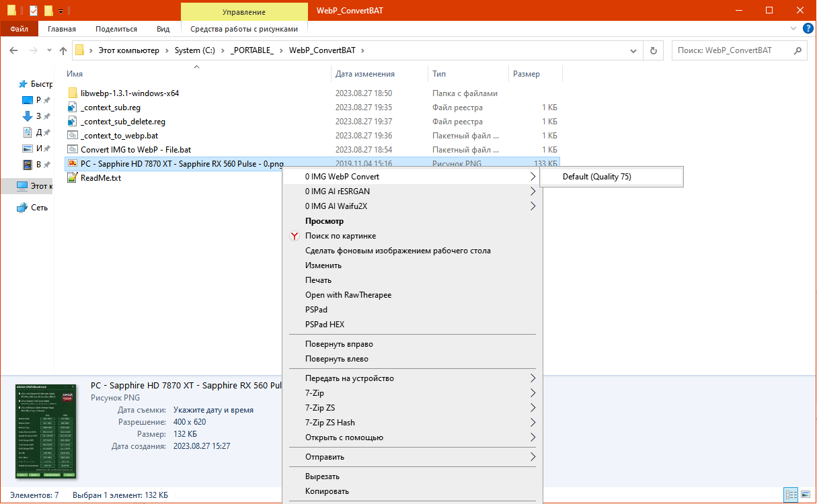Open the Средства работы с рисунками tab
The width and height of the screenshot is (817, 504).
click(x=244, y=29)
